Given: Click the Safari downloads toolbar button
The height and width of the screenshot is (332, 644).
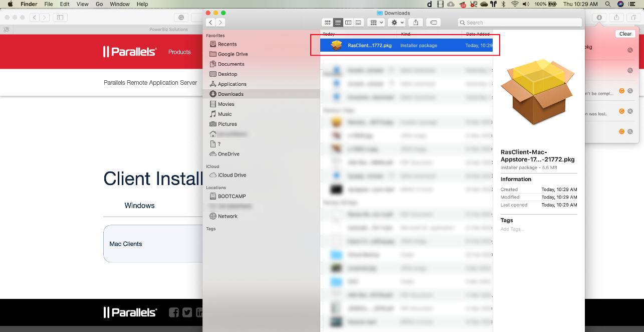Looking at the screenshot, I should [x=599, y=18].
